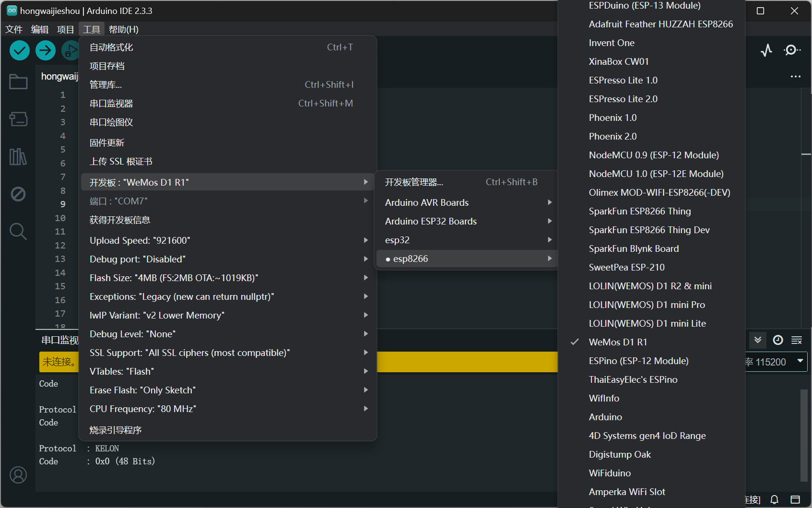This screenshot has height=508, width=812.
Task: Expand the Arduino ESP32 Boards submenu
Action: click(x=467, y=221)
